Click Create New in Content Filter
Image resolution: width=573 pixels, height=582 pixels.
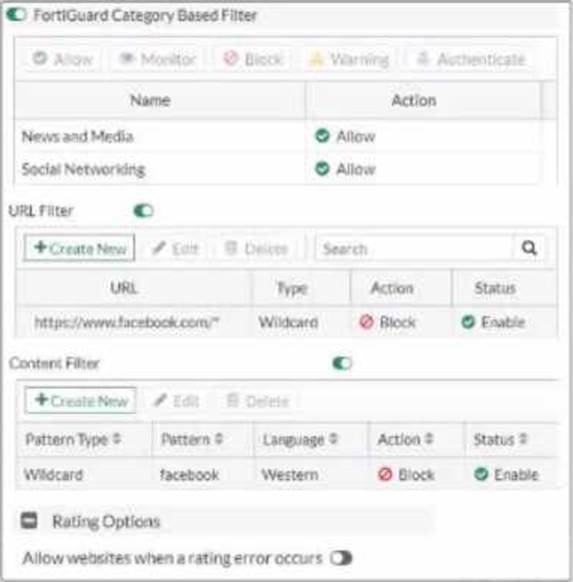tap(80, 400)
